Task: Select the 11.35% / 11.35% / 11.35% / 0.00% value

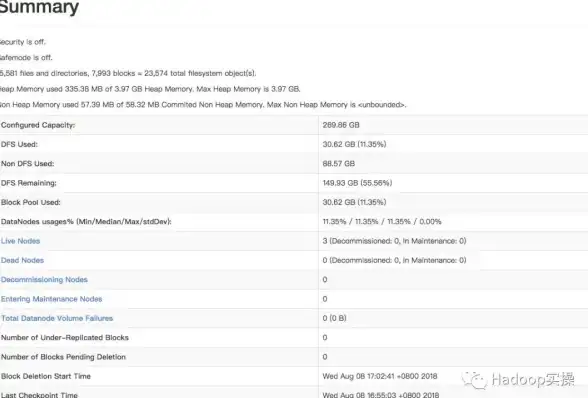Action: point(382,222)
